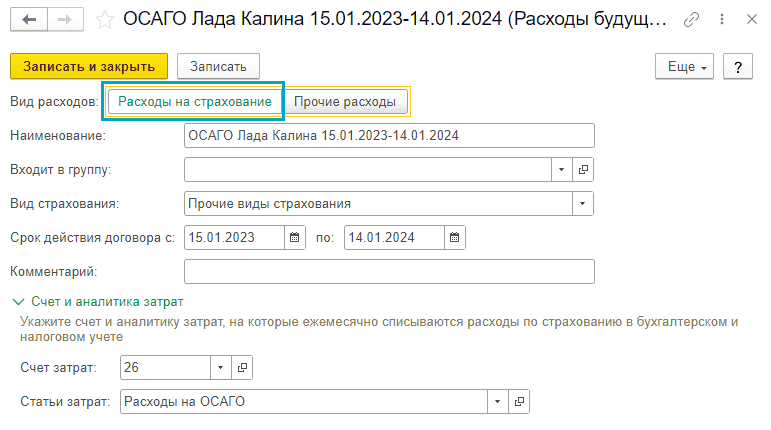The width and height of the screenshot is (771, 430).
Task: Expand the 'Входит в группу' dropdown list
Action: 560,169
